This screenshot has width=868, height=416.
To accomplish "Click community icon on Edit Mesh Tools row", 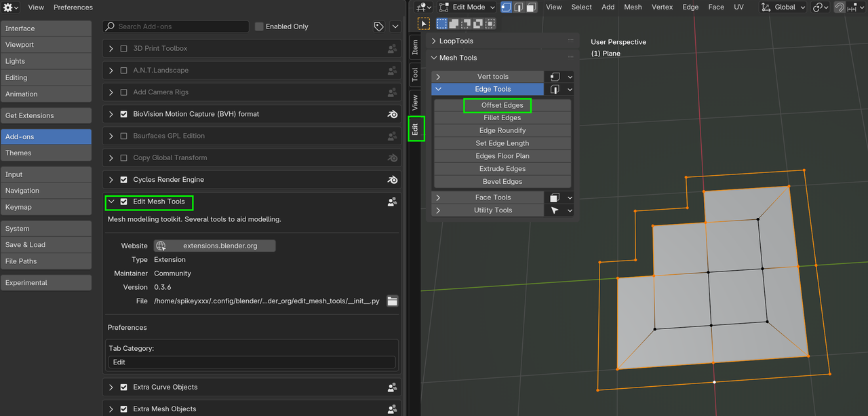I will pos(392,202).
